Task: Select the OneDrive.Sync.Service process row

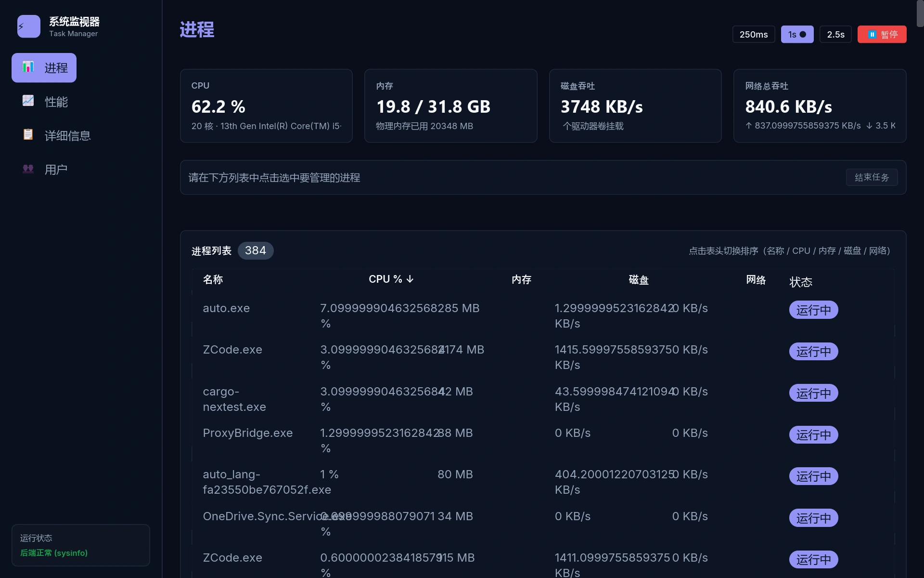Action: click(x=543, y=524)
